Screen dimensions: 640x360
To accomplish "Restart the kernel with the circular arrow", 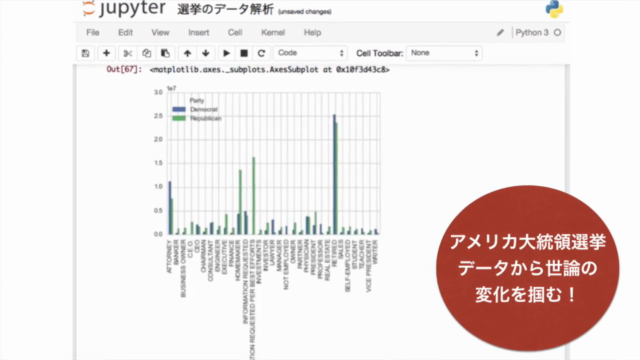I will 262,53.
